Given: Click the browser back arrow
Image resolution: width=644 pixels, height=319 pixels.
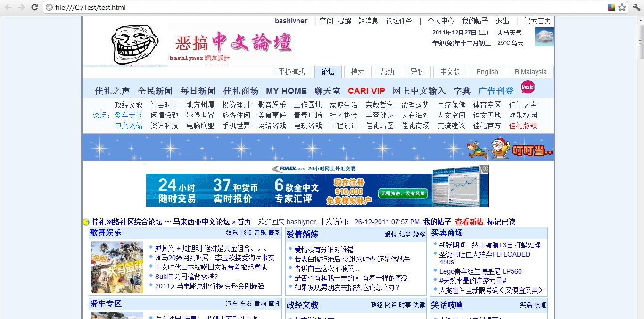Looking at the screenshot, I should [8, 7].
